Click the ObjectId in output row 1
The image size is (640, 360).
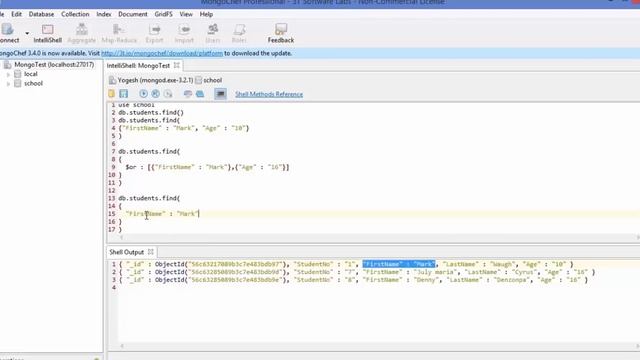[222, 264]
